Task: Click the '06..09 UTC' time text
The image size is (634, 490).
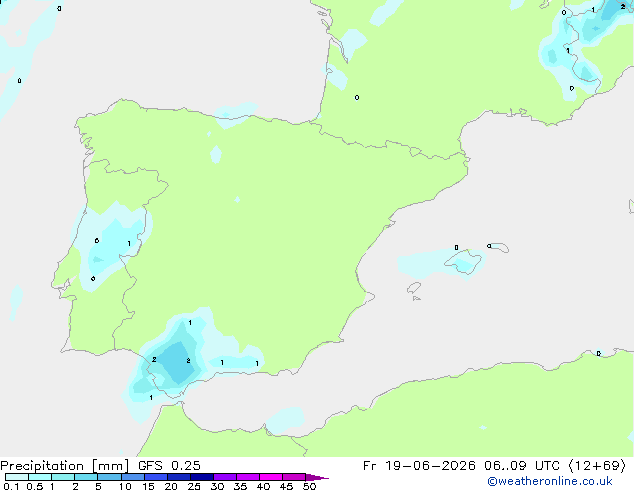Action: click(522, 466)
